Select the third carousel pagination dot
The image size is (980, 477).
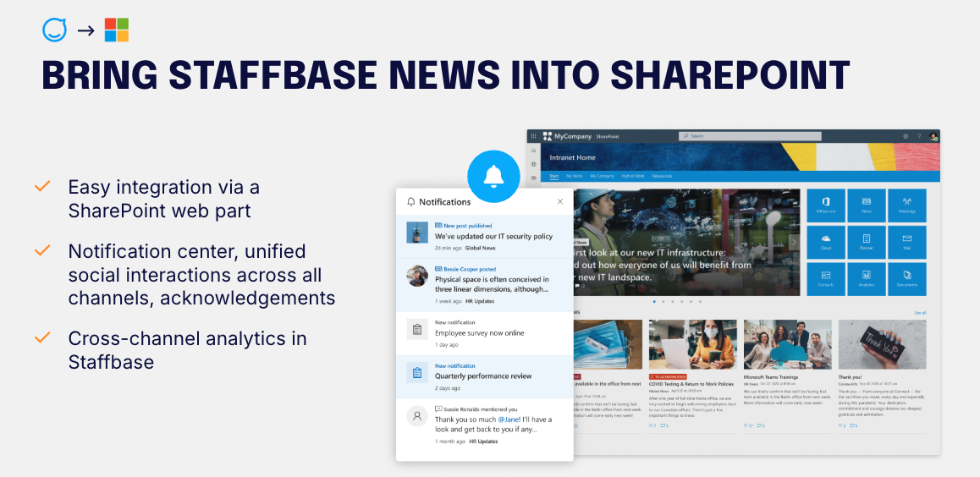(x=673, y=302)
